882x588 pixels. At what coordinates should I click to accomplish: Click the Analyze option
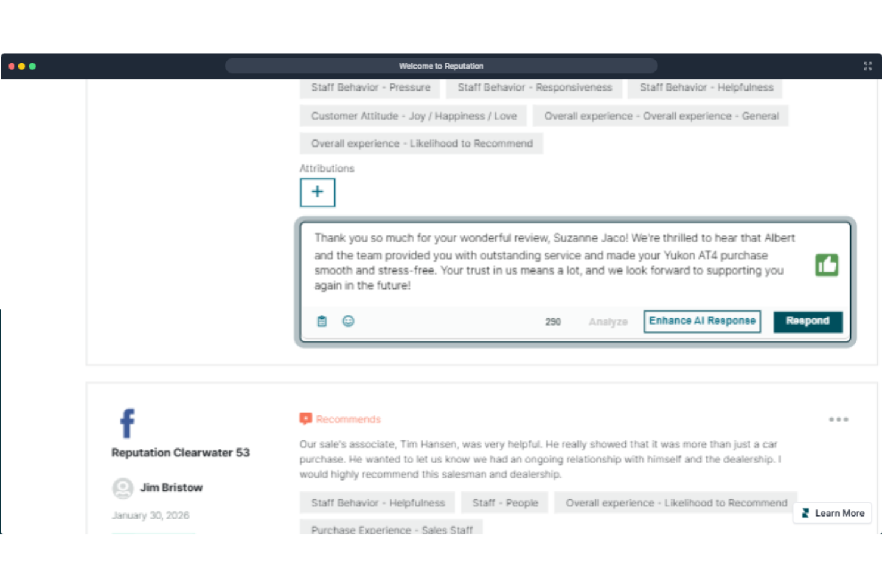tap(607, 321)
